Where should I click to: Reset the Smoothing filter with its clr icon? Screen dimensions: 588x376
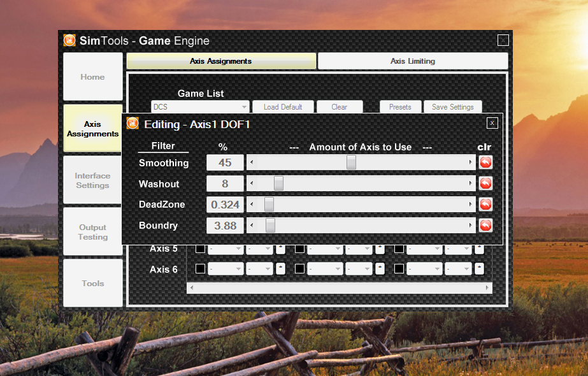485,163
